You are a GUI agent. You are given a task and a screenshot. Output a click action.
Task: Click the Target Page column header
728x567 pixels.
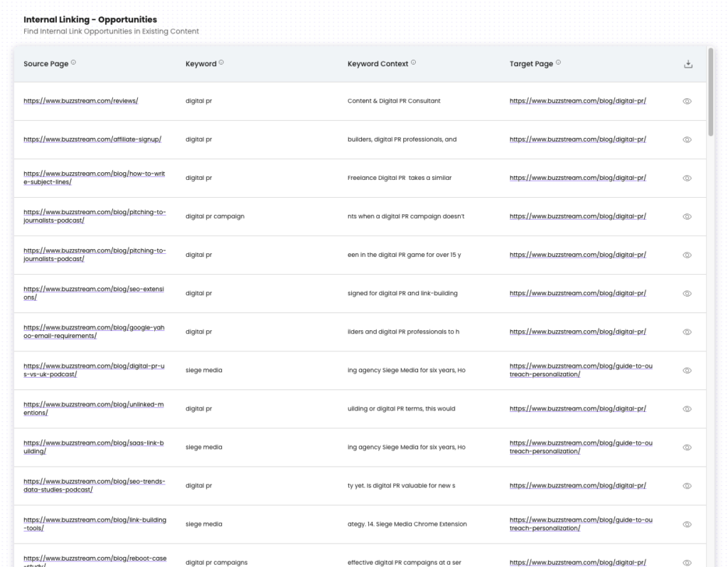pyautogui.click(x=531, y=64)
